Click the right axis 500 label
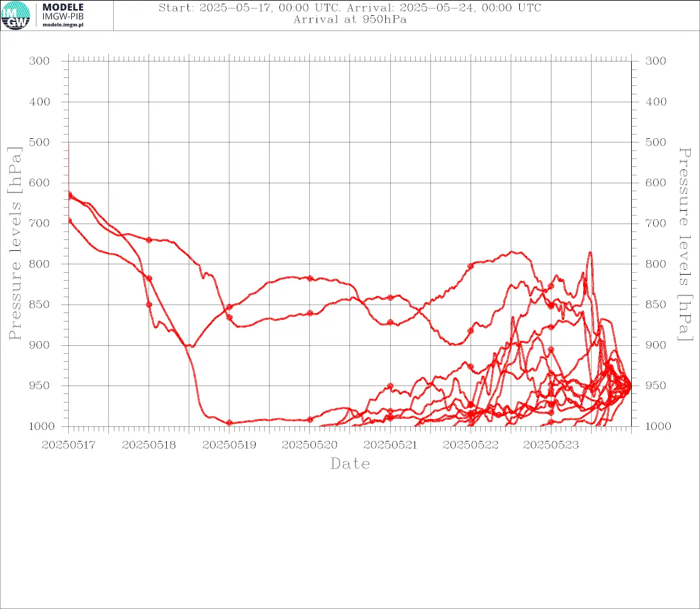 pyautogui.click(x=656, y=142)
